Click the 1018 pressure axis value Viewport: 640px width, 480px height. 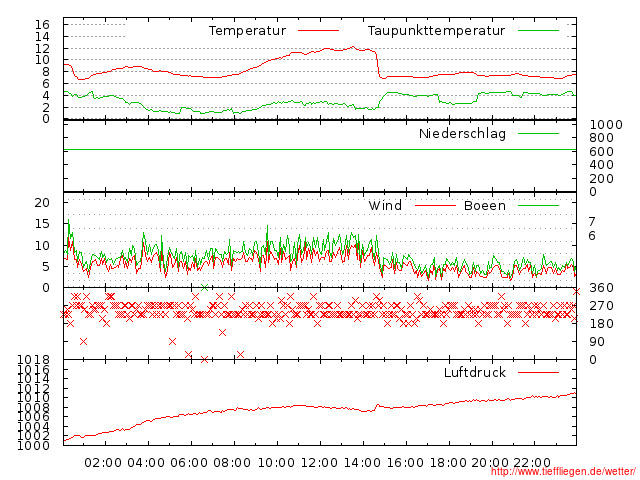tap(33, 360)
